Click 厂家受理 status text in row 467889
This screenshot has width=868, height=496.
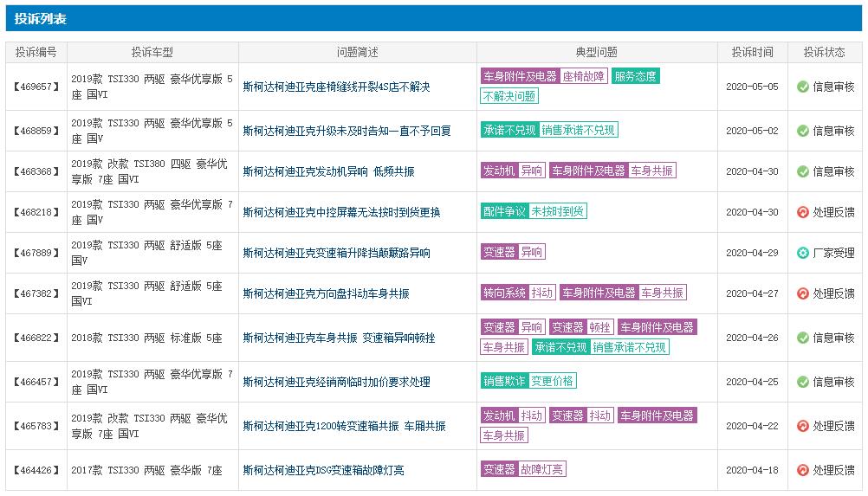coord(833,254)
